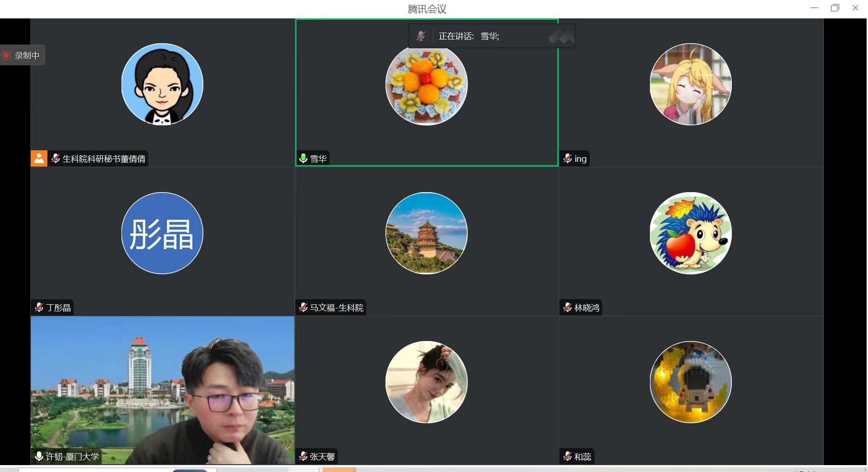Click the muted mic icon beside 和蕊
Viewport: 868px width, 472px height.
568,456
